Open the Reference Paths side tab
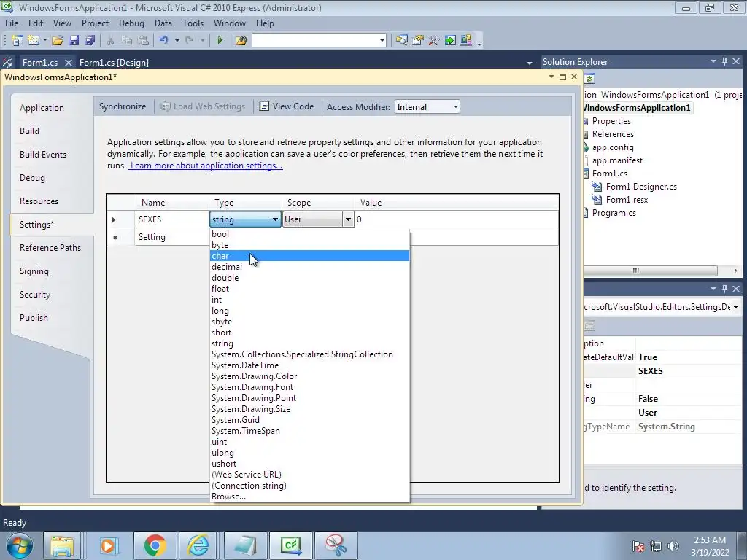 coord(50,248)
